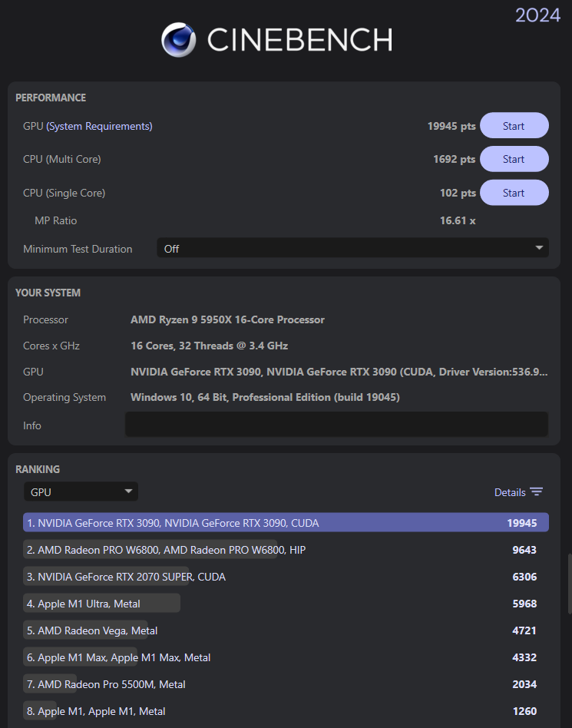Open the Minimum Test Duration dropdown
Screen dimensions: 572x728
click(353, 247)
